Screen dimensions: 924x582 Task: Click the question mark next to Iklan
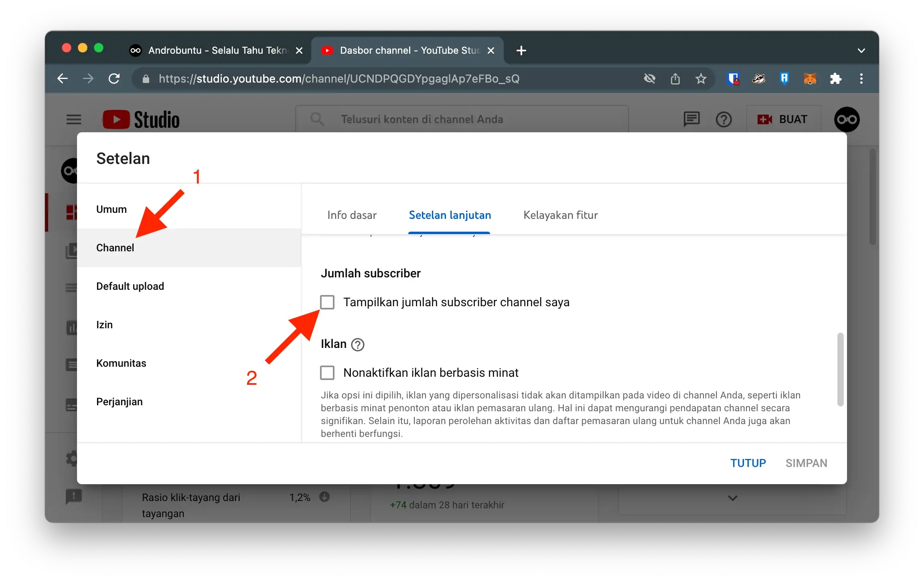358,344
